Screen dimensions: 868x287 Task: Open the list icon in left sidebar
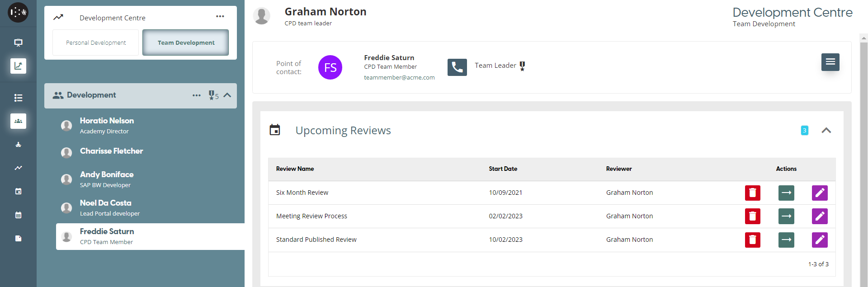pos(18,98)
